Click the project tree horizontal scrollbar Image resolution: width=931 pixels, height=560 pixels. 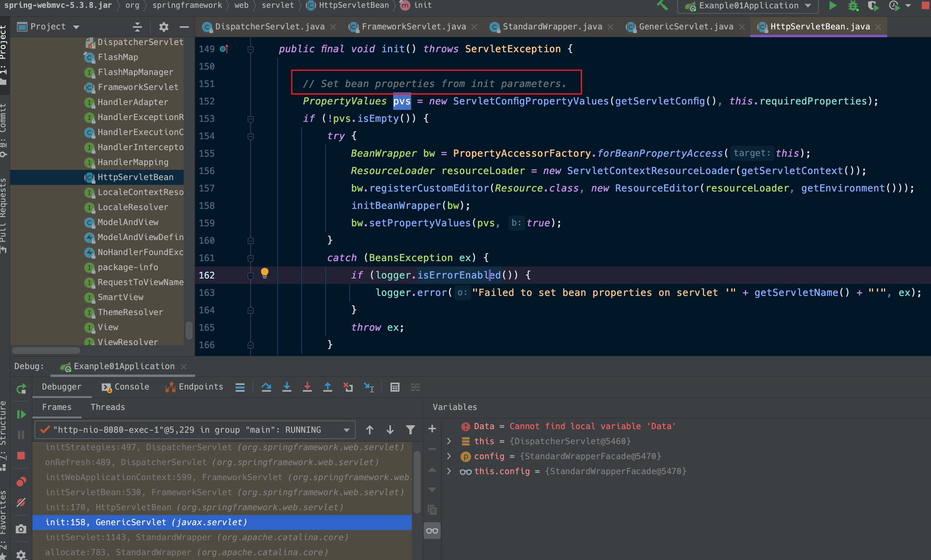point(46,350)
